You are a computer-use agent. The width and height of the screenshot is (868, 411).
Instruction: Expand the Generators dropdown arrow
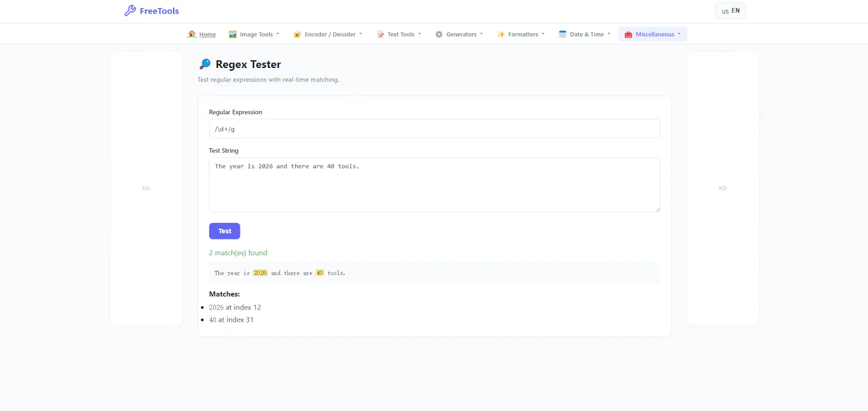[x=481, y=34]
